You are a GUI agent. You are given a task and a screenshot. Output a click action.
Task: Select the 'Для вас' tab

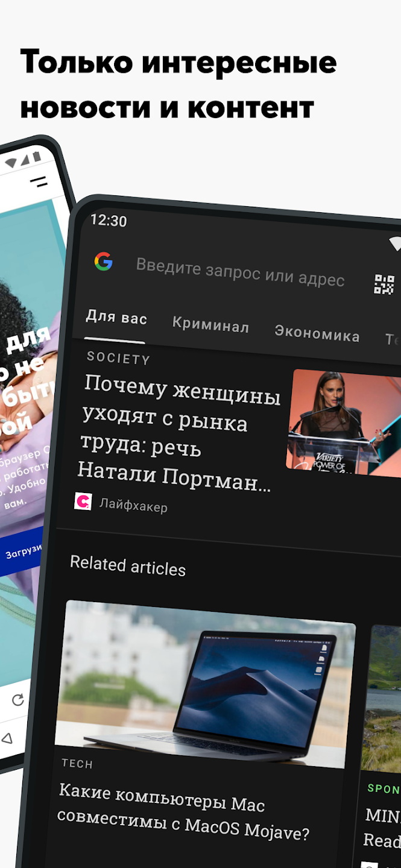(x=116, y=318)
